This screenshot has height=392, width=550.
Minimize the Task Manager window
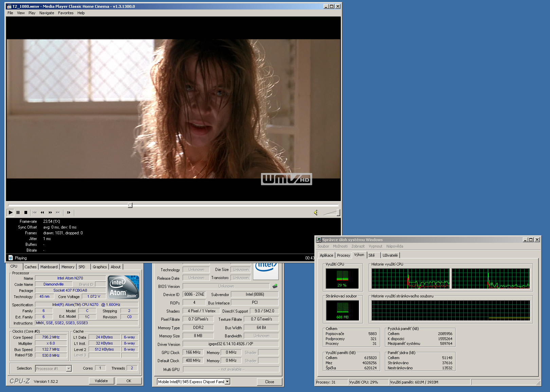click(526, 239)
